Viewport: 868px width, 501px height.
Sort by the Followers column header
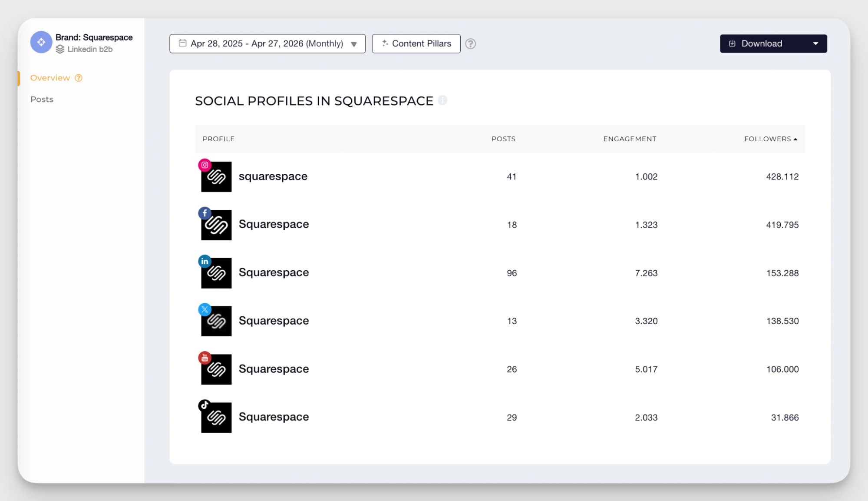[768, 139]
